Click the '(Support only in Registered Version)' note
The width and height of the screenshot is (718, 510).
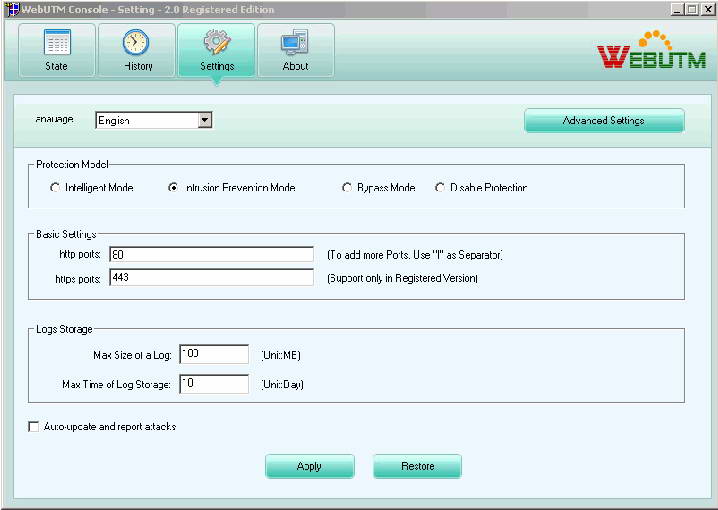coord(403,278)
